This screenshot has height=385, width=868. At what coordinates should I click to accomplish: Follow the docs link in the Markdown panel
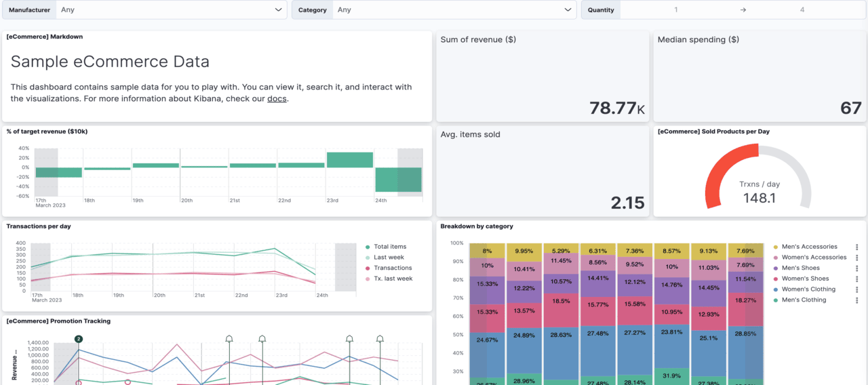click(x=276, y=99)
